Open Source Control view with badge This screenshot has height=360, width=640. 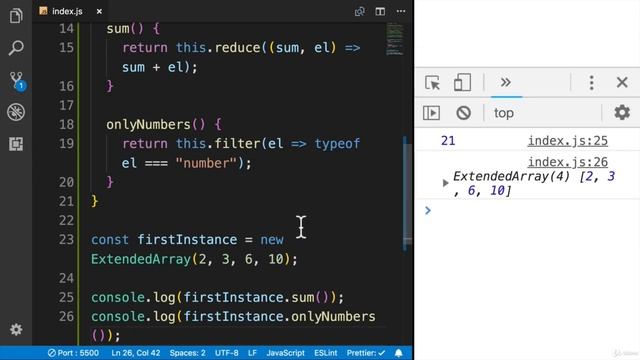(17, 80)
